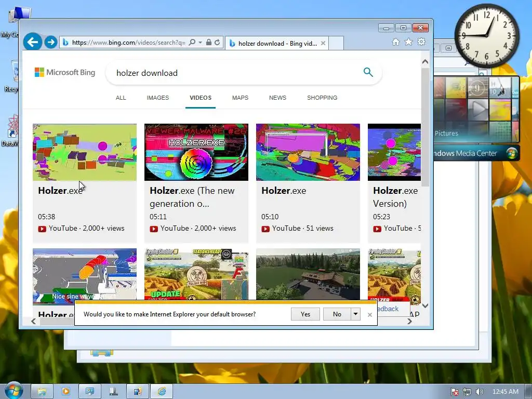Viewport: 532px width, 399px height.
Task: Open Windows Explorer folder on taskbar
Action: pyautogui.click(x=42, y=392)
